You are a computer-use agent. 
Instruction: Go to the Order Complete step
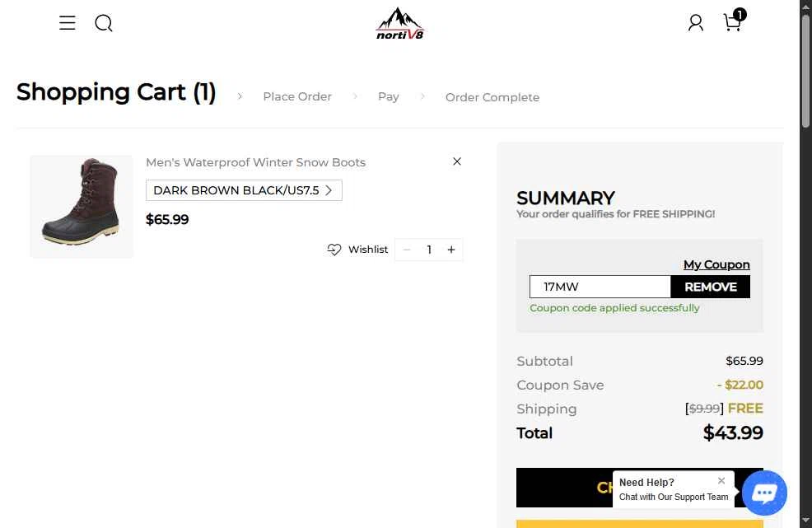tap(492, 97)
